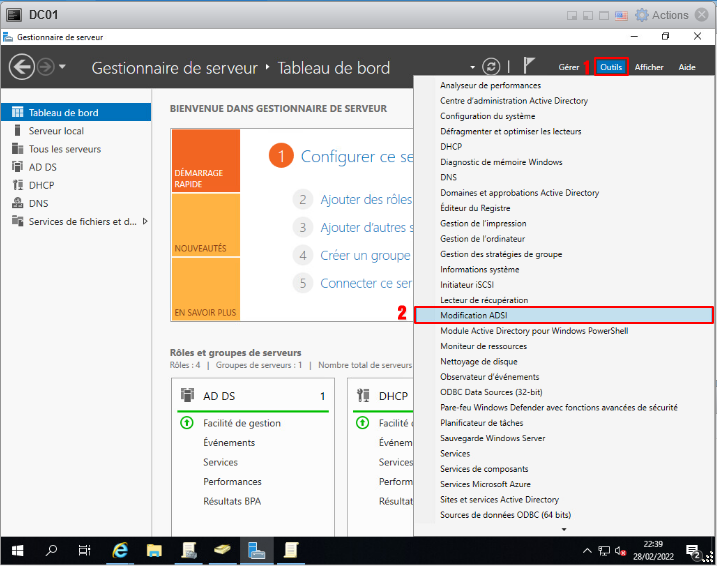Expand Services de fichiers arrow
The image size is (717, 566).
pyautogui.click(x=145, y=221)
